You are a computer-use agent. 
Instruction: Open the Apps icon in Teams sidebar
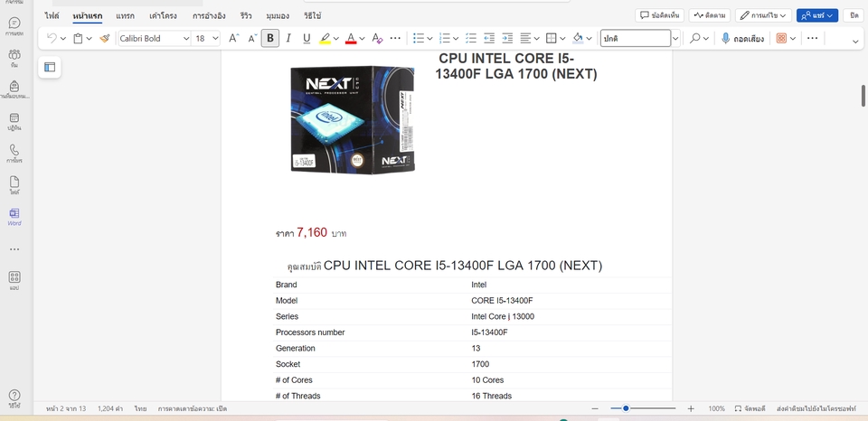click(x=14, y=280)
